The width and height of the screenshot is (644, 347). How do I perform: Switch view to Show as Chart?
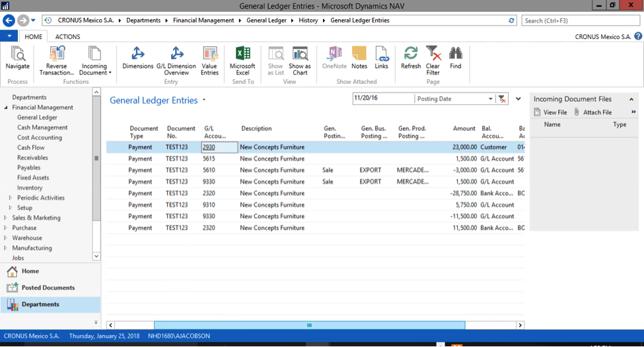point(300,61)
